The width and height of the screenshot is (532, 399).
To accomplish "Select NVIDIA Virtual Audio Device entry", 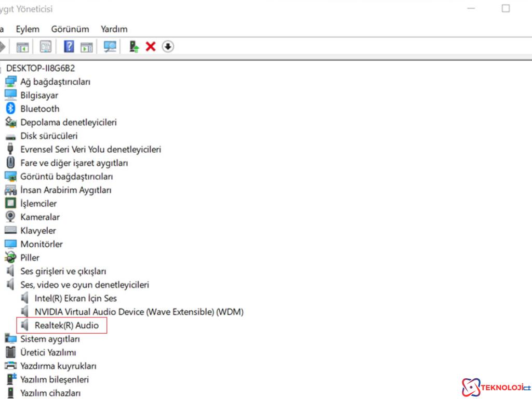I will pyautogui.click(x=139, y=312).
